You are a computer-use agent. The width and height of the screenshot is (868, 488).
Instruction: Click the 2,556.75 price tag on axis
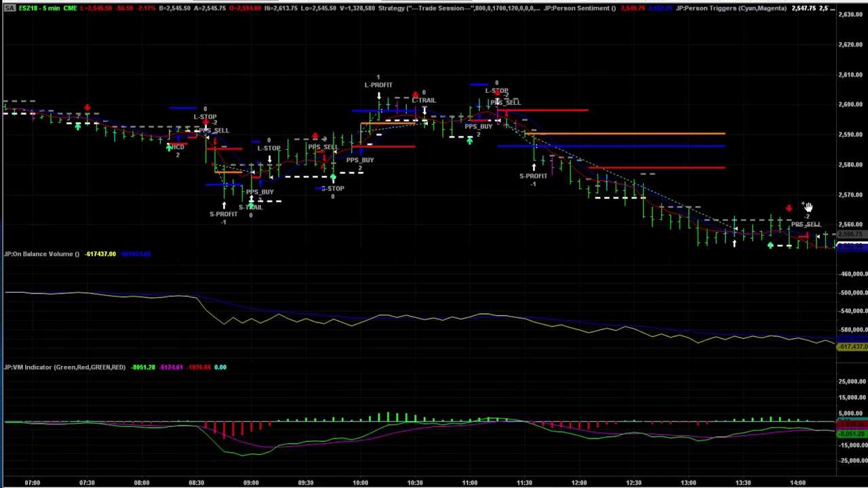[852, 235]
